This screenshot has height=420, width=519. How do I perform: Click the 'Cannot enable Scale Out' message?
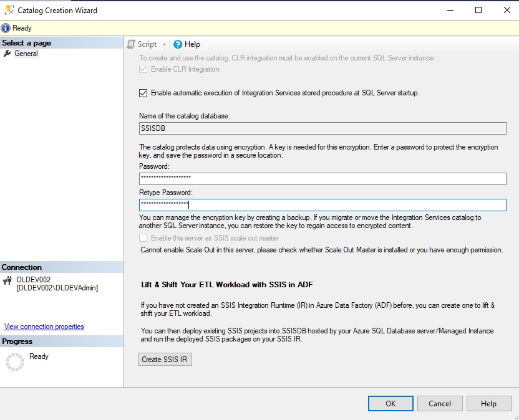tap(322, 250)
